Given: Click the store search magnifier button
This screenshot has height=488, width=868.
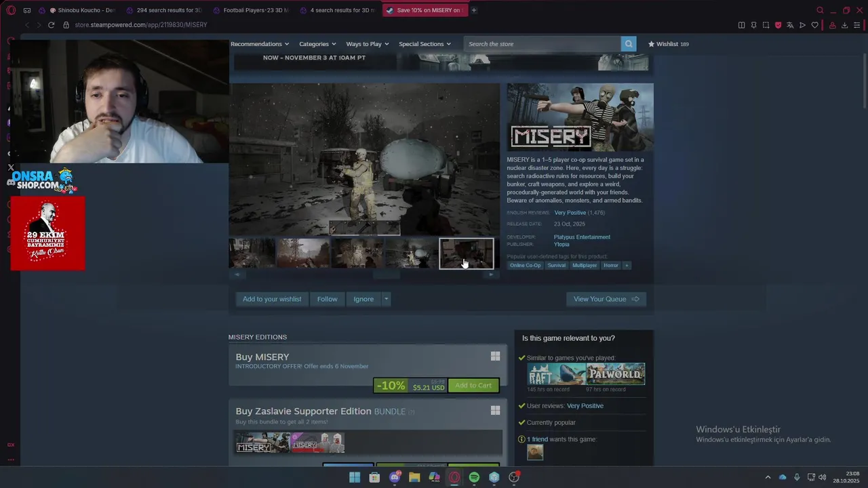Looking at the screenshot, I should pos(629,44).
